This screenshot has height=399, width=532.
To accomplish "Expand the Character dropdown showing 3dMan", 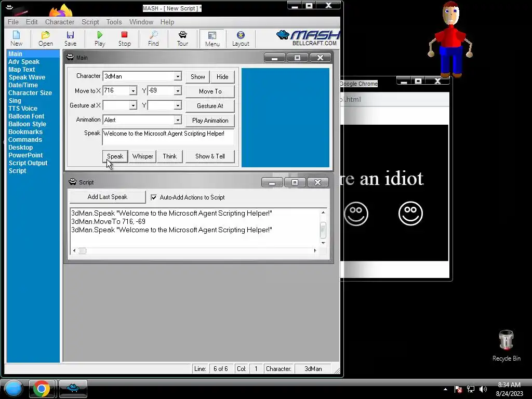I will [x=178, y=76].
